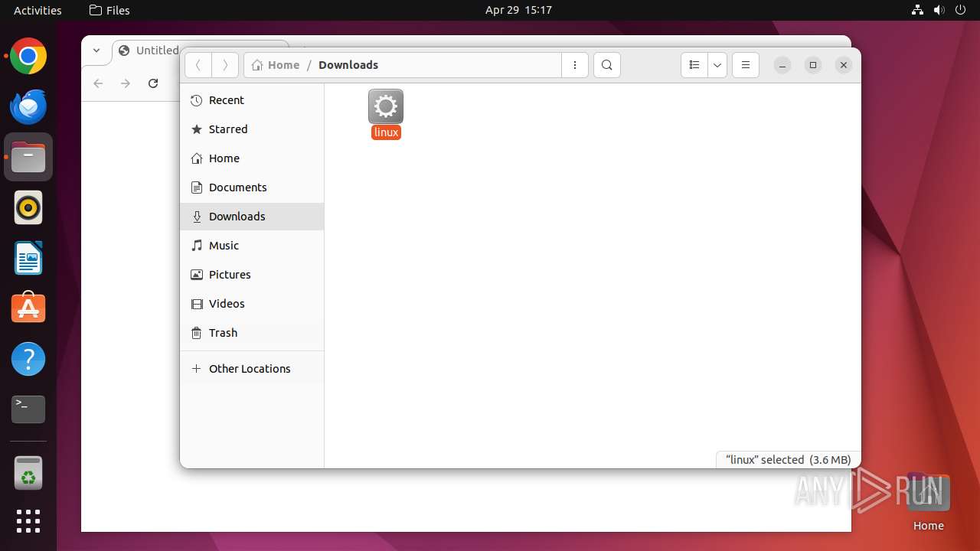Open search in Files window

pos(607,65)
